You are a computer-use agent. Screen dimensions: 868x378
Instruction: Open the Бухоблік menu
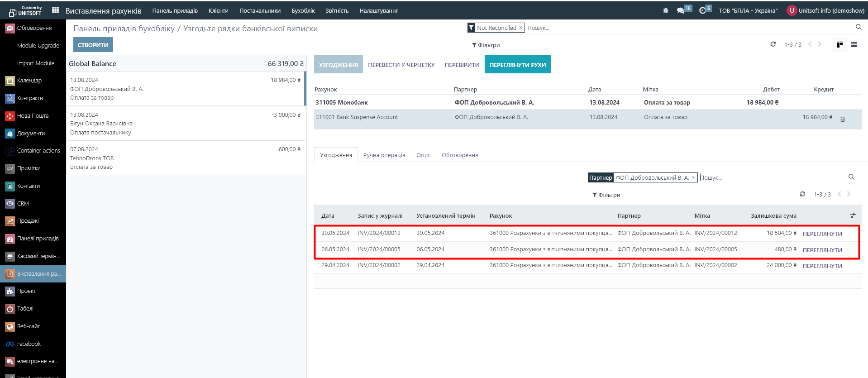303,10
